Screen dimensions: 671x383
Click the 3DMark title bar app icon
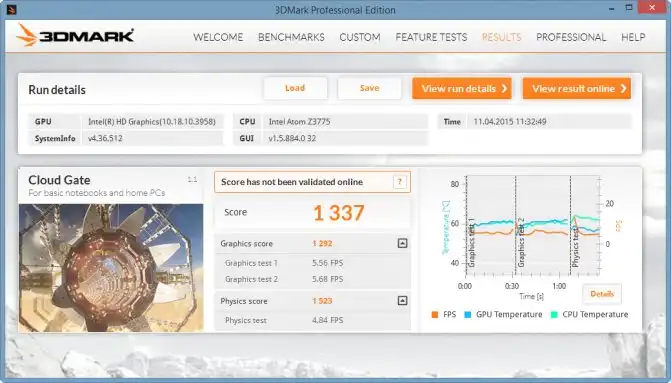12,9
